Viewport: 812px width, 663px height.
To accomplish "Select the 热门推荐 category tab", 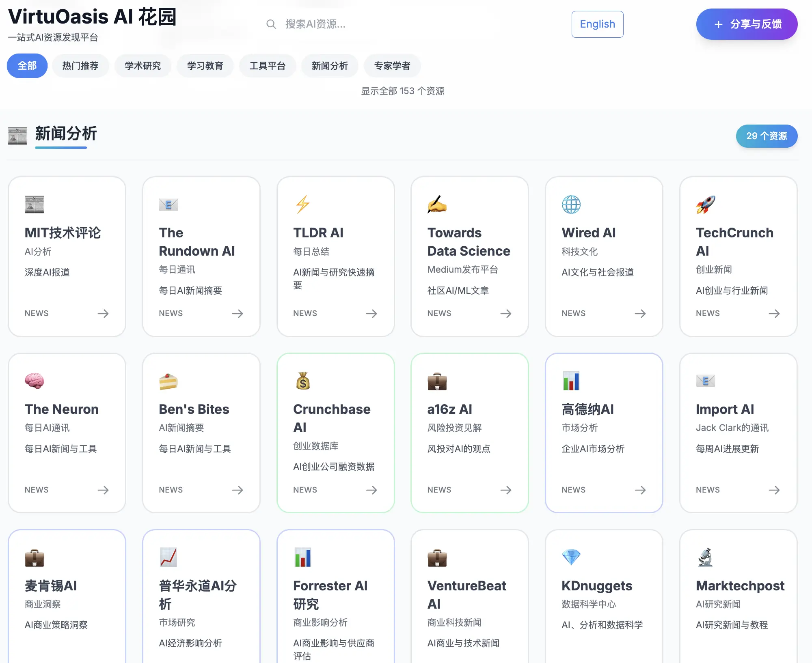I will (x=80, y=66).
